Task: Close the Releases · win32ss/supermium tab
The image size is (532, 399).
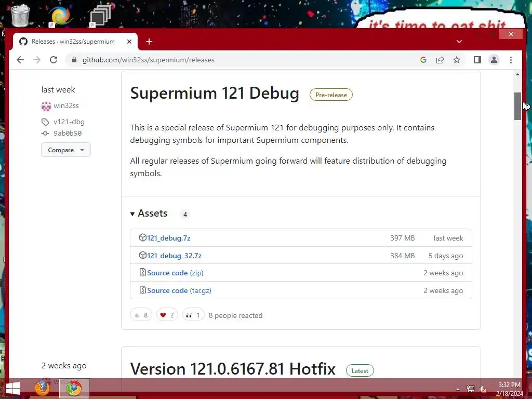Action: [x=129, y=42]
